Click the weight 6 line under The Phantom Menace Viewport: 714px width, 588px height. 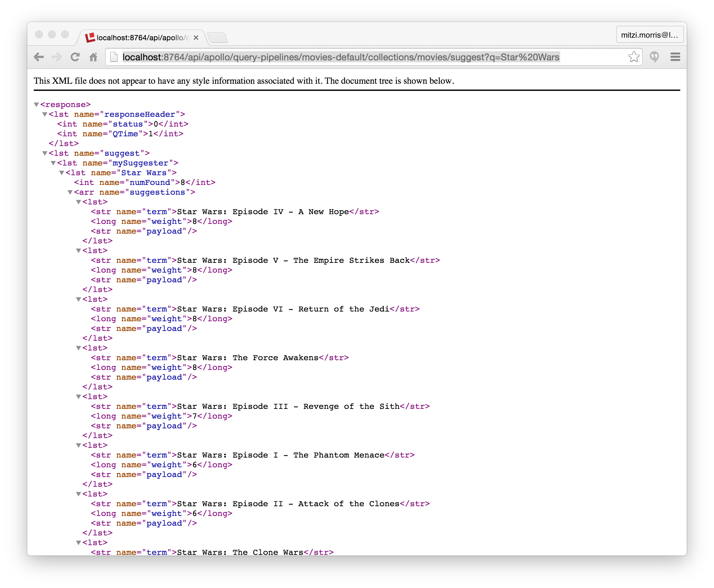point(162,465)
